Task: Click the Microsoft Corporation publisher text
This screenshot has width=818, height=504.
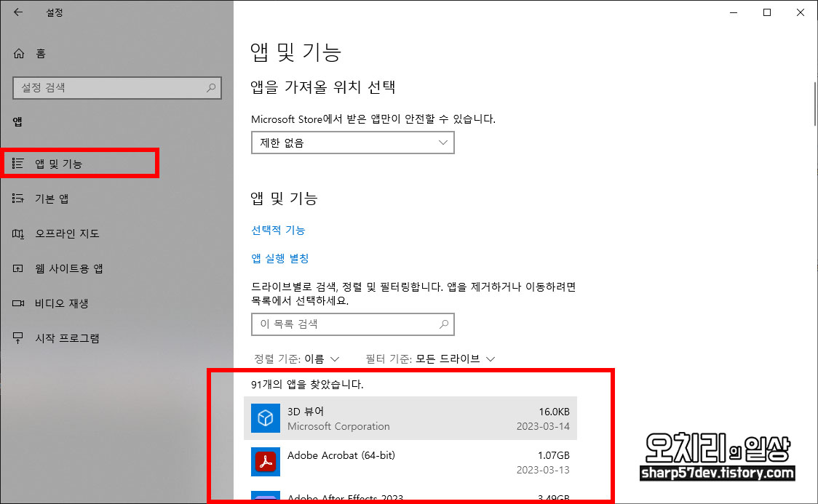Action: 338,426
